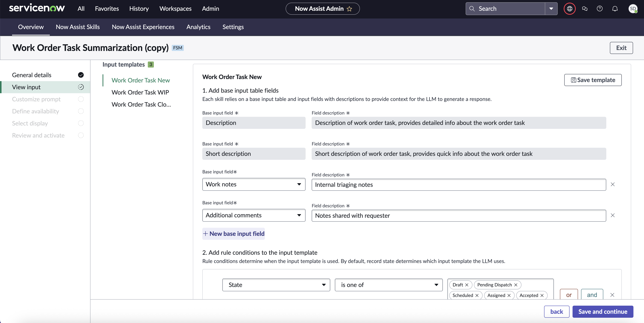The image size is (644, 323).
Task: Open the chat conversations icon
Action: click(584, 9)
